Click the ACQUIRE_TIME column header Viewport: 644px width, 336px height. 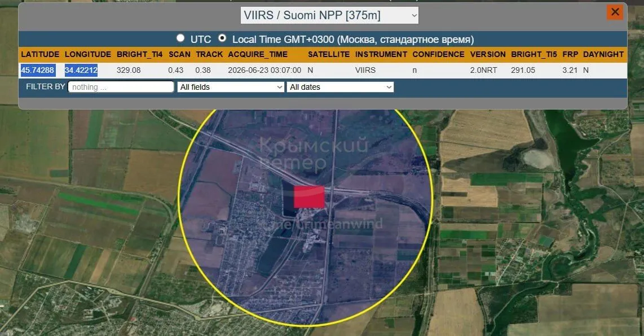click(x=258, y=54)
